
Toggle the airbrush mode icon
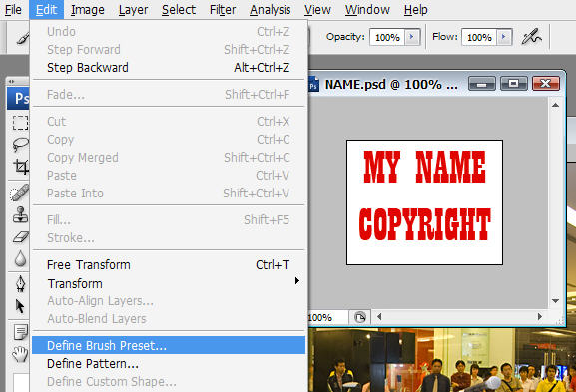[531, 37]
